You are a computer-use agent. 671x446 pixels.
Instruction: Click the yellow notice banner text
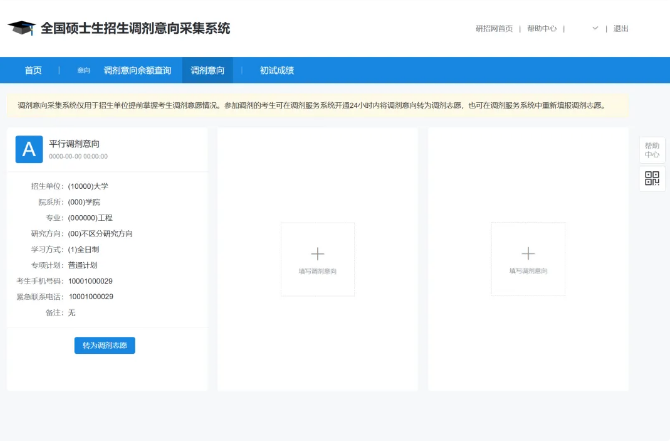(x=310, y=104)
